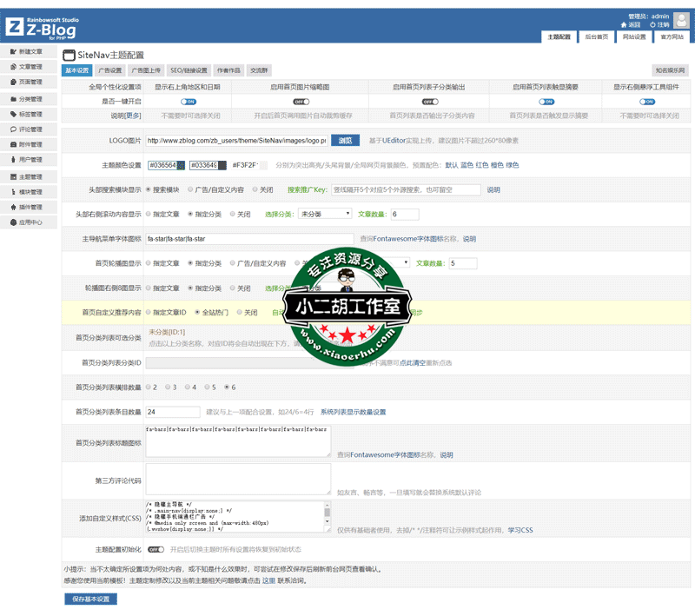695x616 pixels.
Task: Click the 保存基本设置 save button
Action: pos(90,599)
